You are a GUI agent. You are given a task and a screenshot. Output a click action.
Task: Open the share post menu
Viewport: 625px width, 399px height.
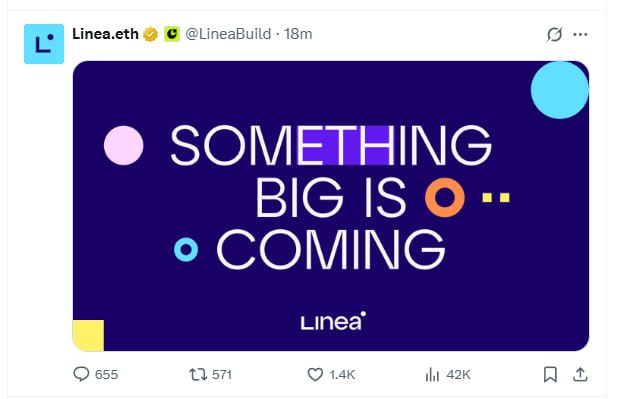pyautogui.click(x=580, y=374)
